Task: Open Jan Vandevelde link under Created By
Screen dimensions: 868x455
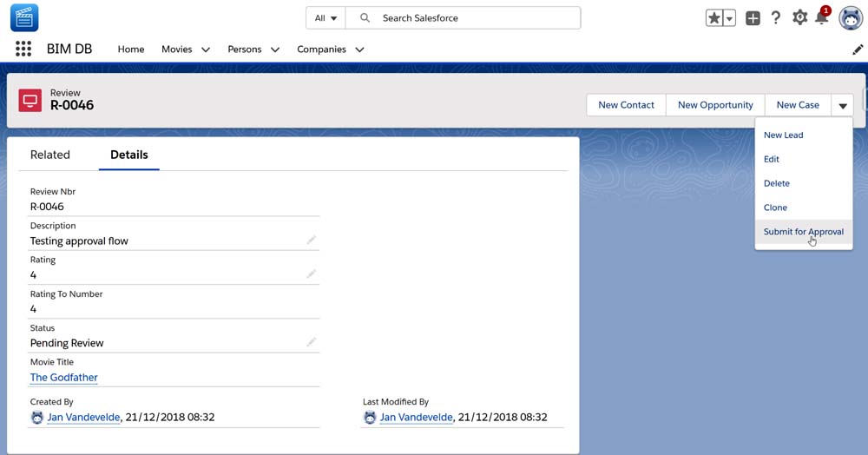Action: pos(83,418)
